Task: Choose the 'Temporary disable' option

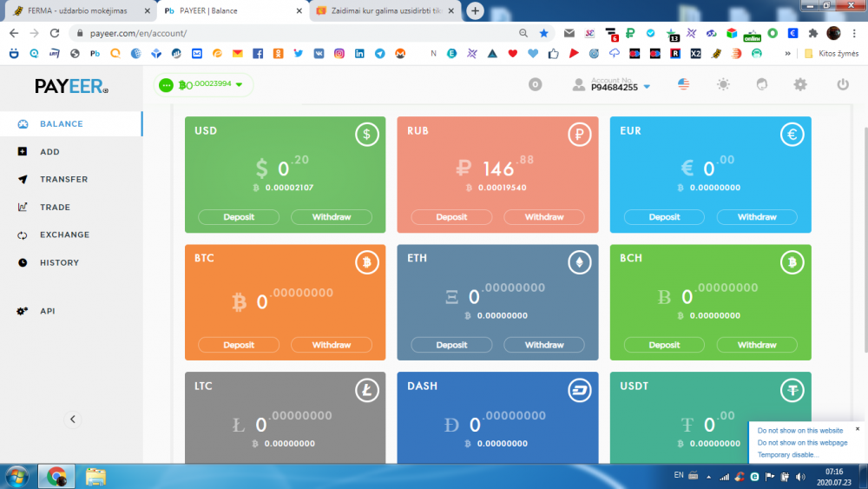Action: 787,454
